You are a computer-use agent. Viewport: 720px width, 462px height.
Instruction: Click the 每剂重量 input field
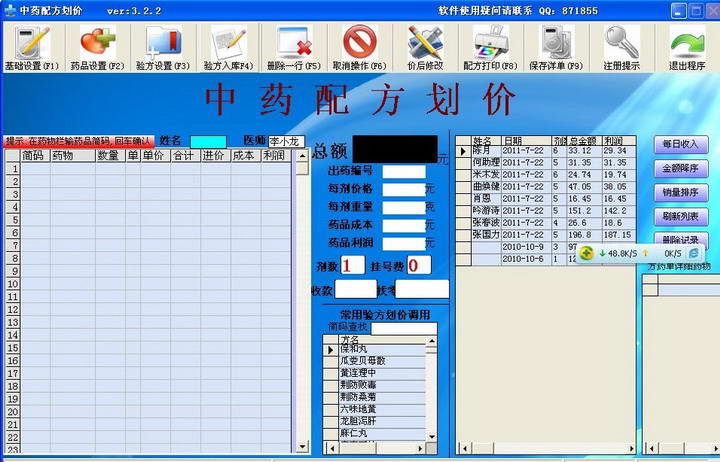tap(404, 208)
